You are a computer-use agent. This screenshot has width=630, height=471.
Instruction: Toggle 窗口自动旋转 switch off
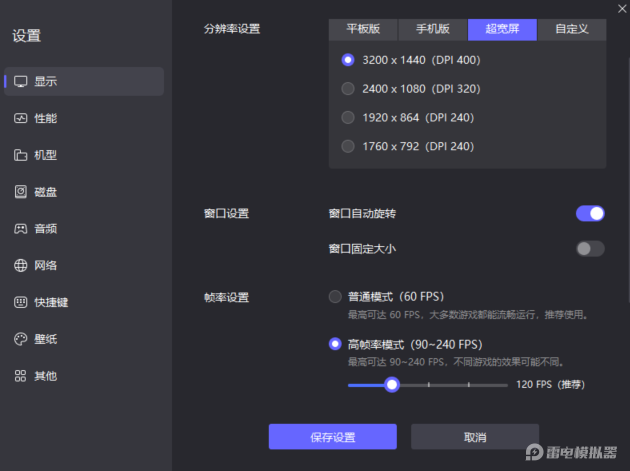click(590, 213)
